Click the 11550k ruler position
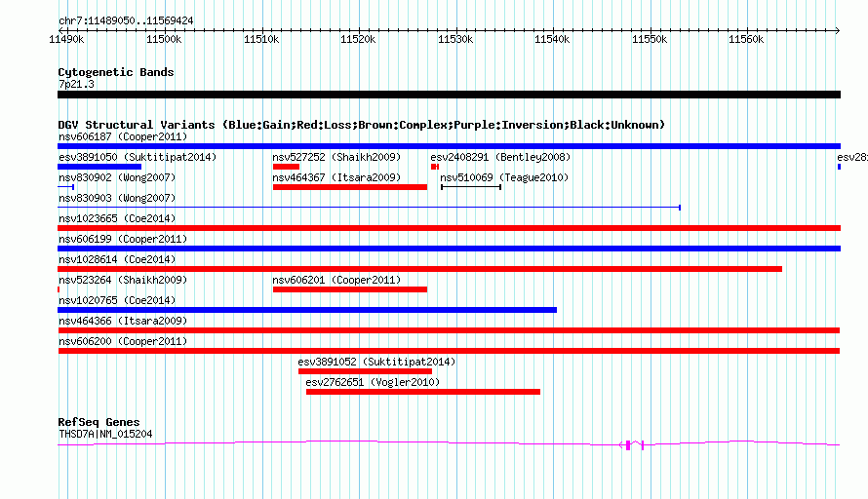Image resolution: width=868 pixels, height=499 pixels. [x=650, y=39]
